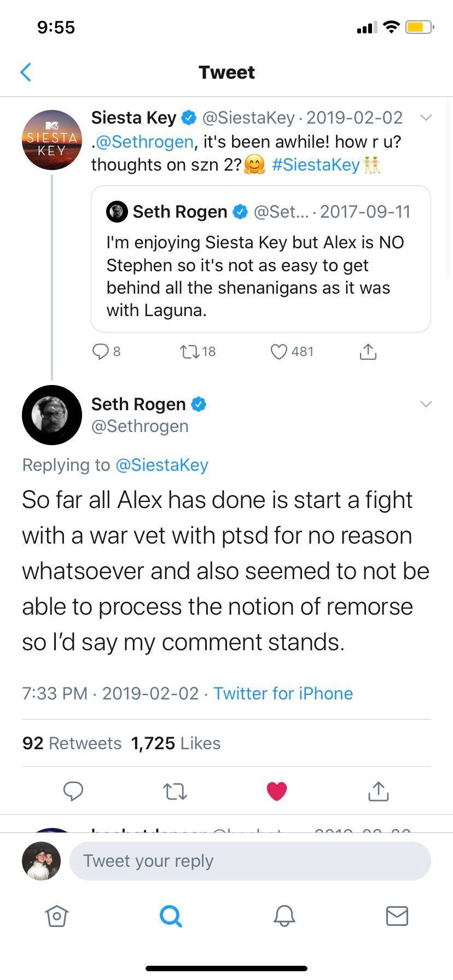Image resolution: width=453 pixels, height=980 pixels.
Task: Open the chevron menu on Seth Rogen's reply
Action: tap(426, 404)
